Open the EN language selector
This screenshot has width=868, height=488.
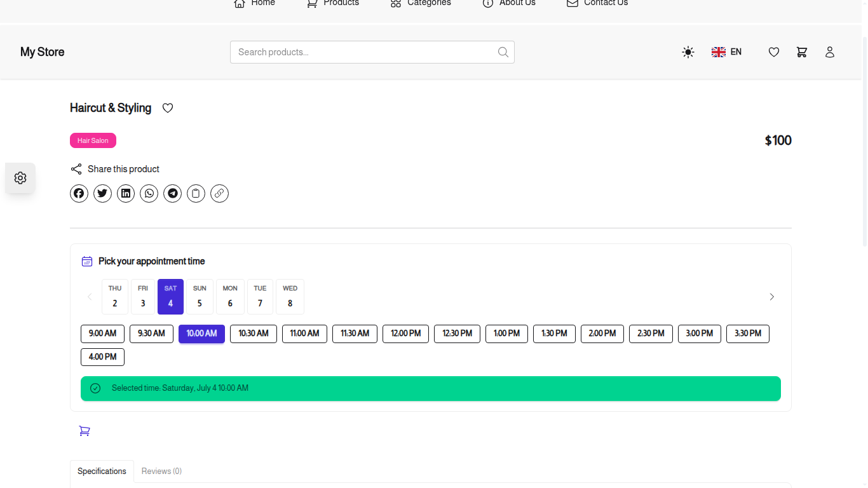(726, 52)
